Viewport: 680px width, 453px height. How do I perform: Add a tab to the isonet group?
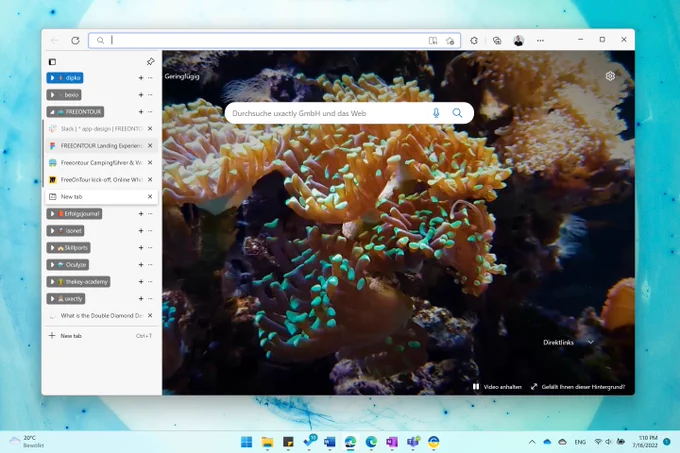141,231
